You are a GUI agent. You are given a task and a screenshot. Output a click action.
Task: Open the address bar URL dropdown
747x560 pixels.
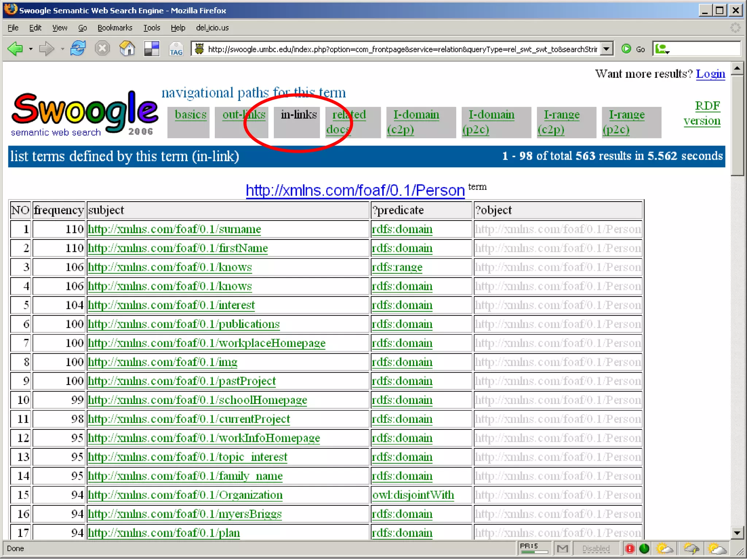click(606, 49)
